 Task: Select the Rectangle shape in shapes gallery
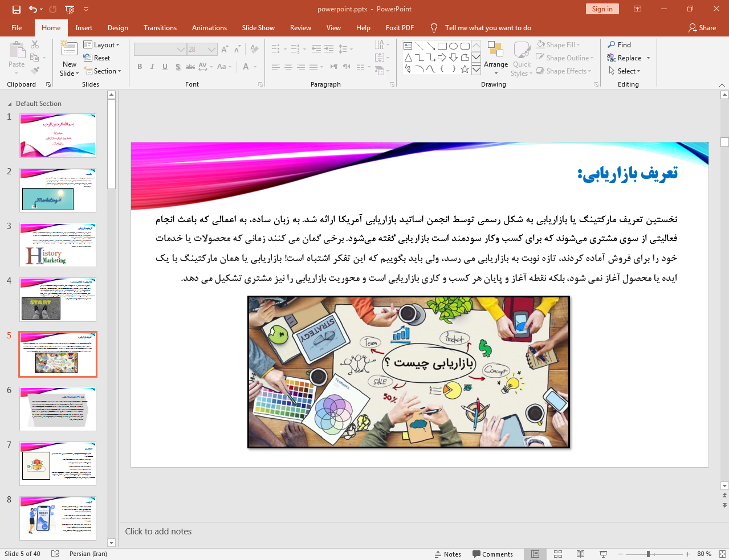[x=442, y=46]
